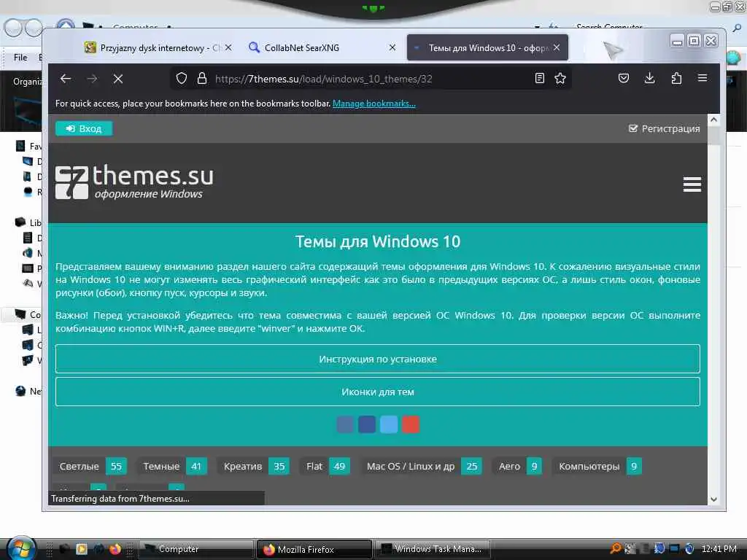Viewport: 747px width, 560px height.
Task: Click the 7themes.su logo
Action: (x=135, y=182)
